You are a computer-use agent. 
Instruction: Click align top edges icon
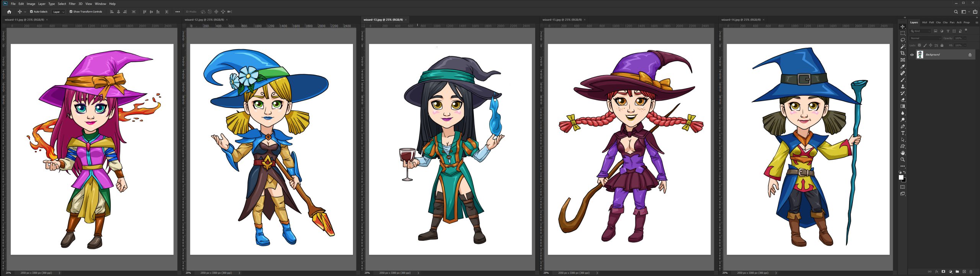click(144, 12)
